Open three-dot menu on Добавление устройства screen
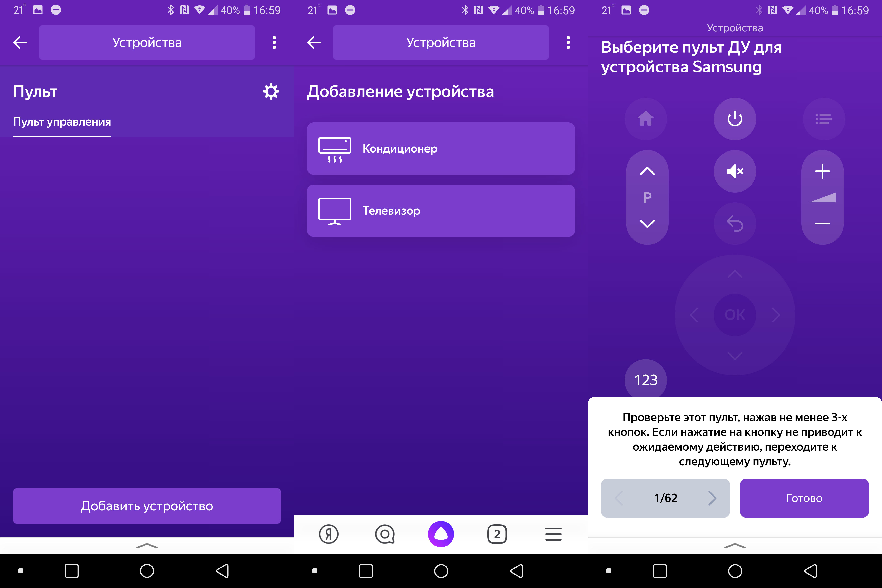882x588 pixels. [x=568, y=42]
